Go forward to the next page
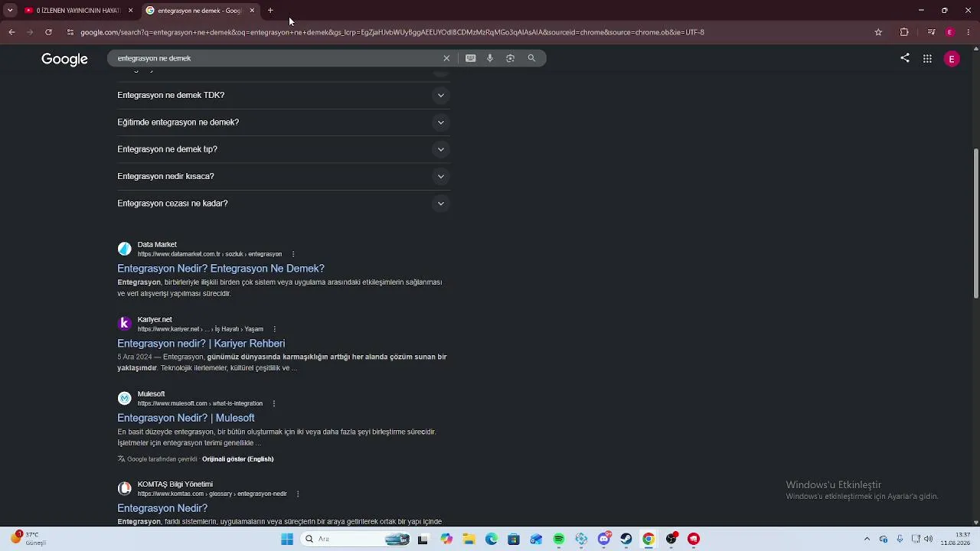Screen dimensions: 980x551 pos(30,32)
